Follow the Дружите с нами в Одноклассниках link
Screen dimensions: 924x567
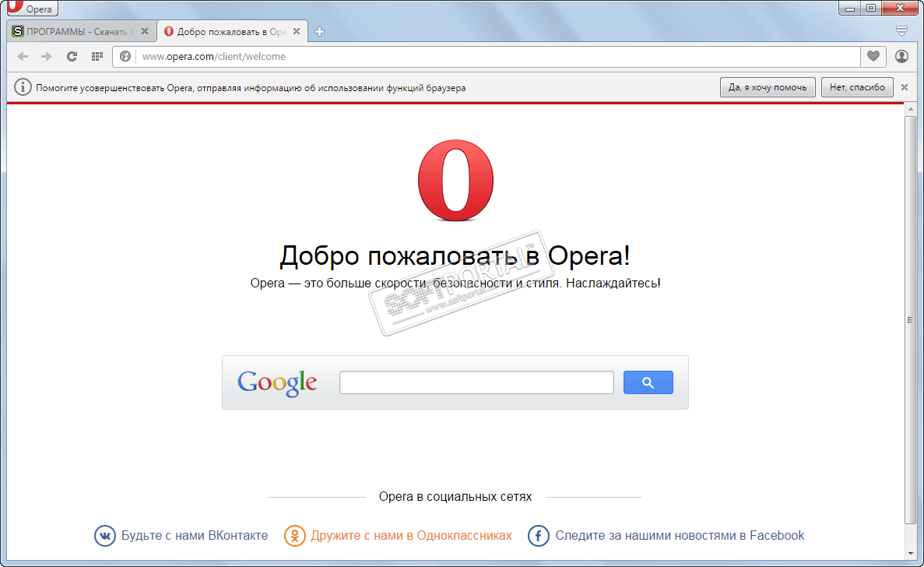pos(411,536)
